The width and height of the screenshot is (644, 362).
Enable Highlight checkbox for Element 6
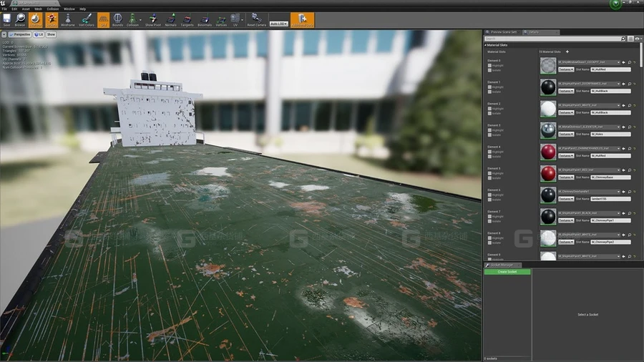click(489, 195)
